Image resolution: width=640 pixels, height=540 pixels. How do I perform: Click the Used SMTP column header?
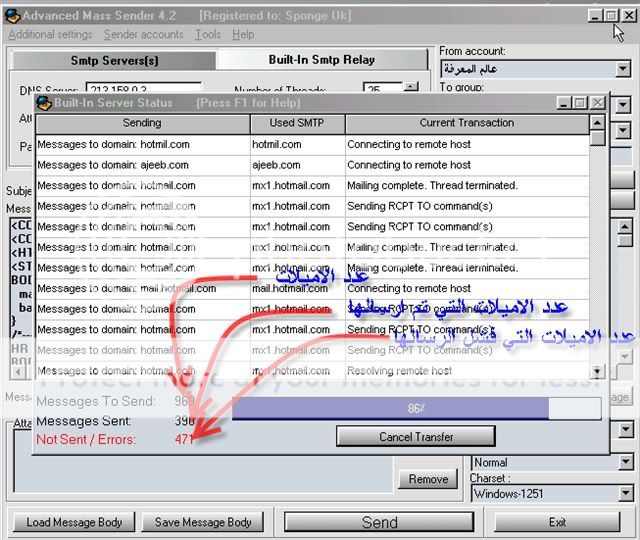pos(298,124)
